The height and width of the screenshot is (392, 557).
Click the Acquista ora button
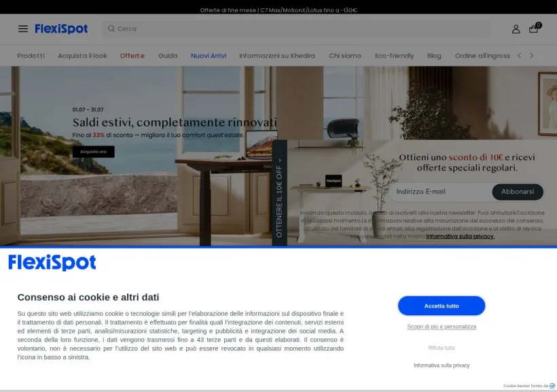(x=94, y=152)
